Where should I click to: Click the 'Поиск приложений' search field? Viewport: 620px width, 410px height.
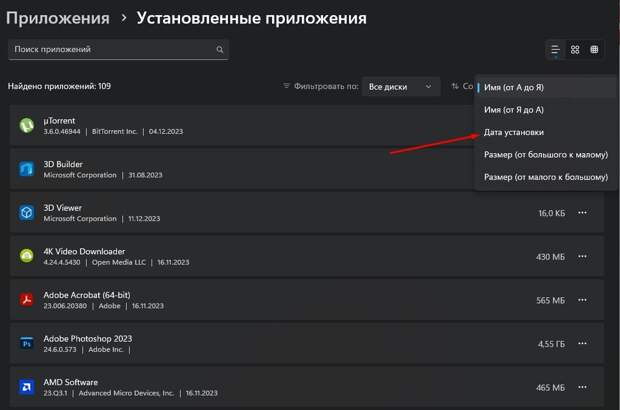click(x=110, y=50)
